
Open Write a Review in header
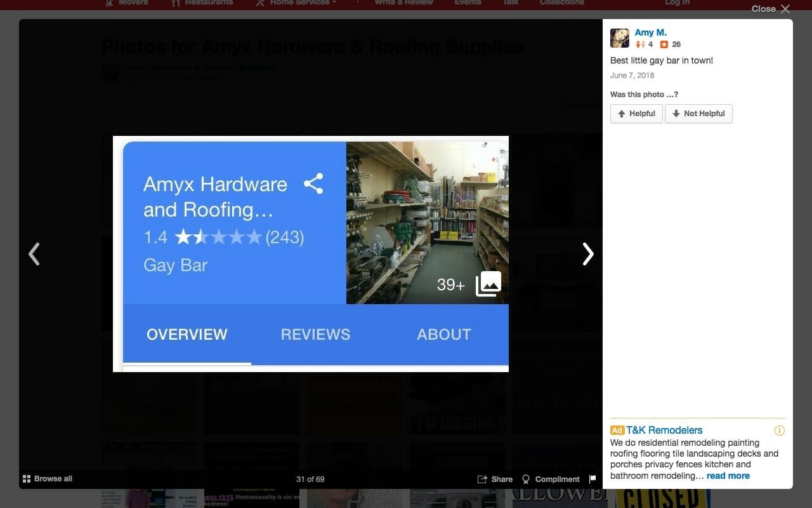pyautogui.click(x=403, y=3)
